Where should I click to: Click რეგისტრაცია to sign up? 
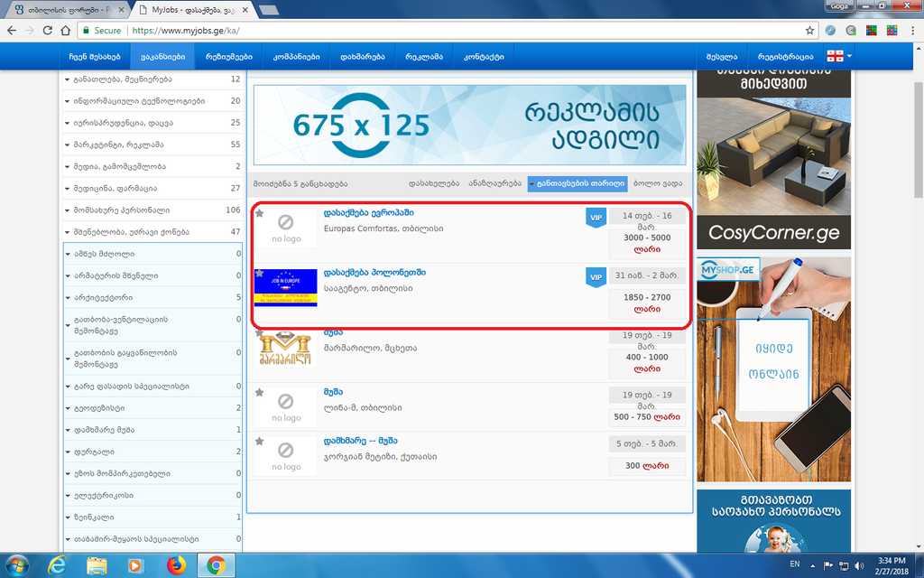[786, 57]
